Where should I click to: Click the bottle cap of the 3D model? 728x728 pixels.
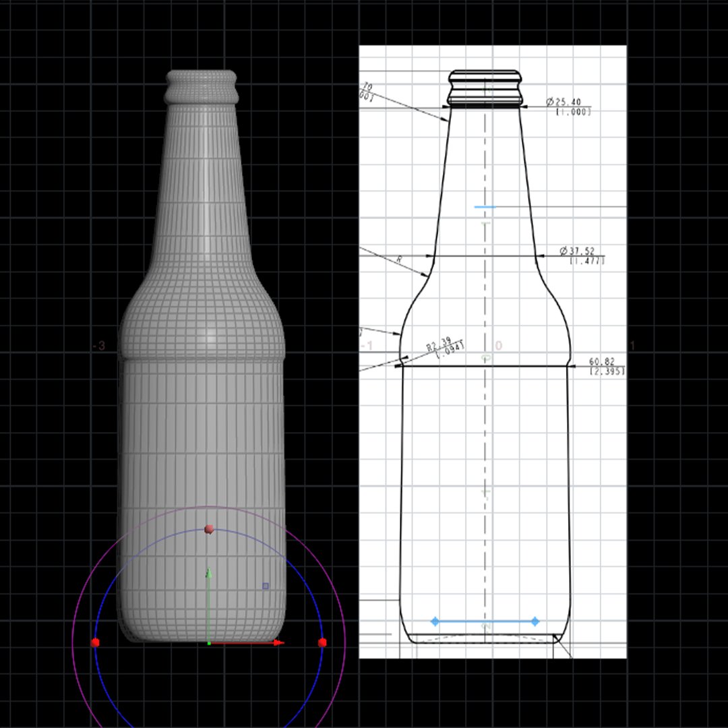pos(202,87)
